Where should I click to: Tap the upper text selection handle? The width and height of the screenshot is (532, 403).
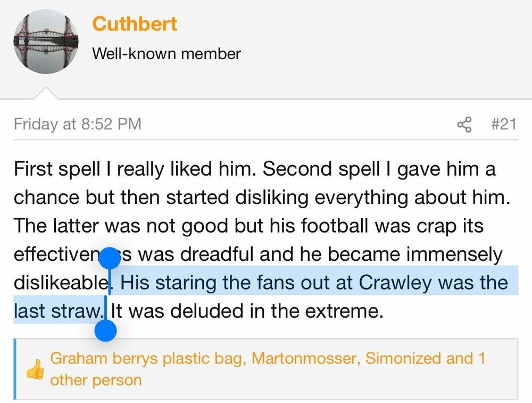pos(110,259)
